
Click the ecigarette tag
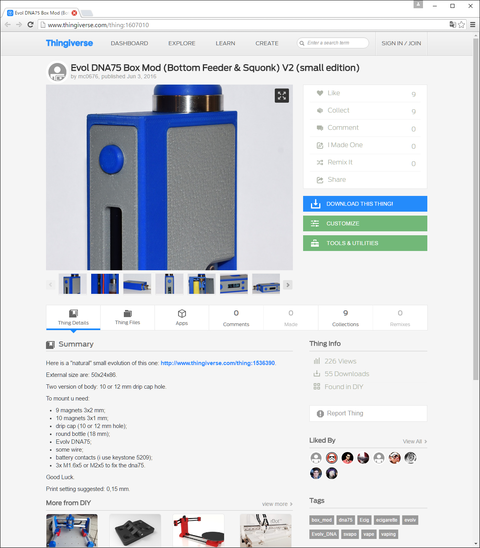pos(387,520)
